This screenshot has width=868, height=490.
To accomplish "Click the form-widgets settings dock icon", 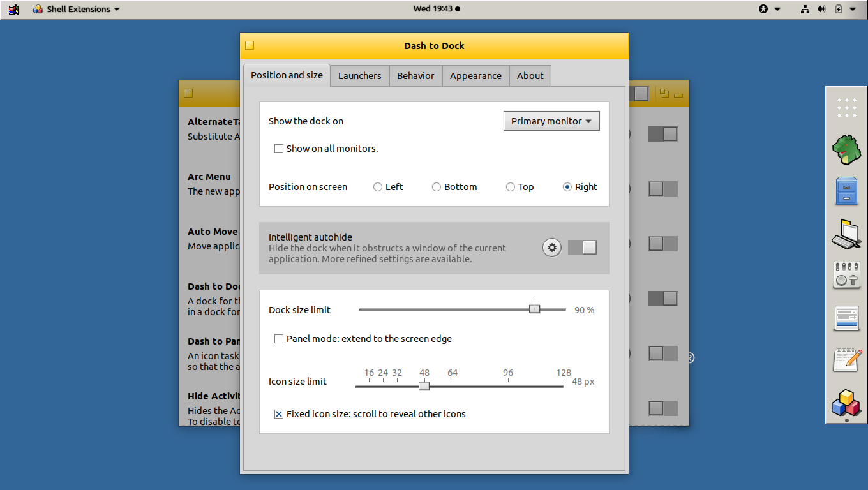I will 846,318.
